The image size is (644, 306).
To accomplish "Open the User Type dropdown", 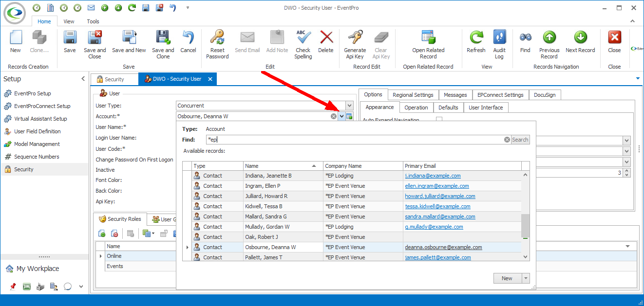I will click(x=349, y=106).
